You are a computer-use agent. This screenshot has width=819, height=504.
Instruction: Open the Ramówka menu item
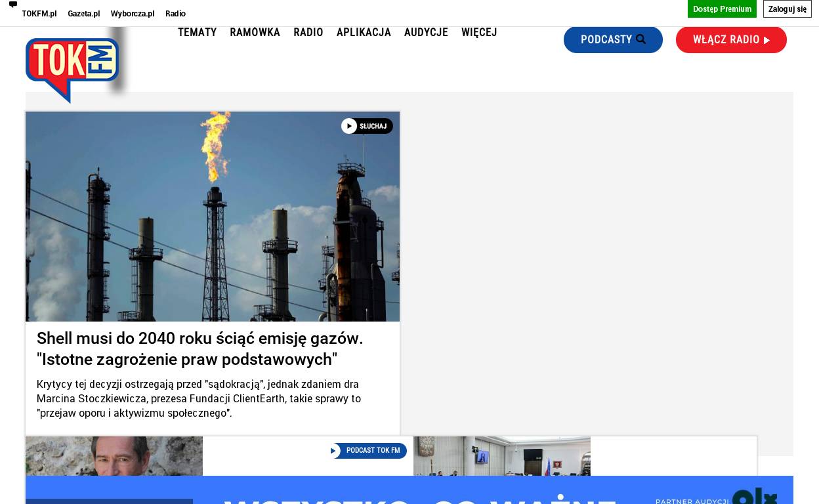[x=255, y=32]
